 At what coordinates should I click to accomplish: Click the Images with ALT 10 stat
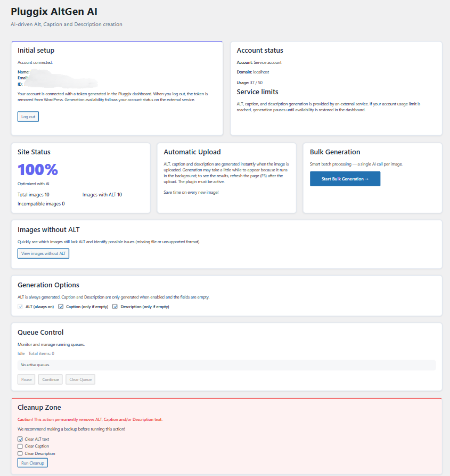click(x=102, y=195)
